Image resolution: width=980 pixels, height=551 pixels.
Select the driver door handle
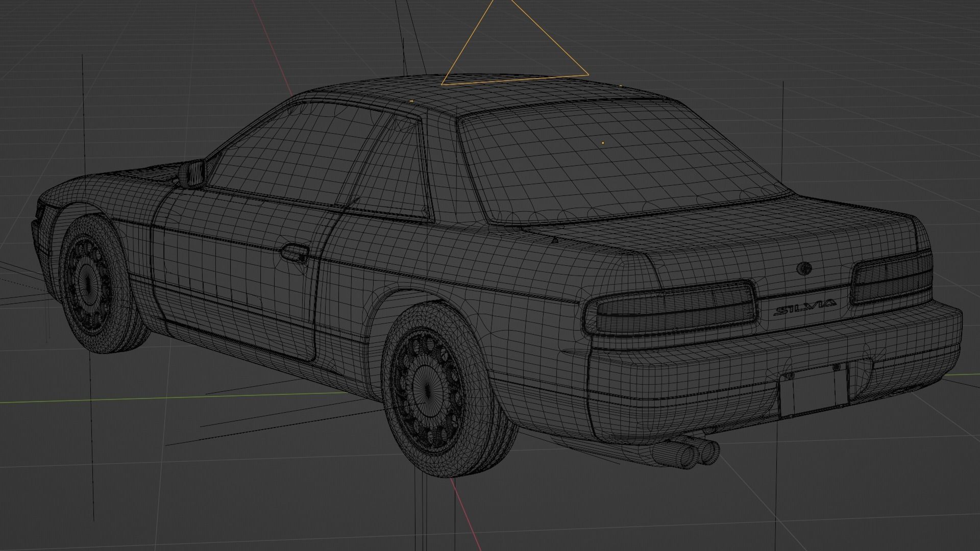[x=295, y=253]
